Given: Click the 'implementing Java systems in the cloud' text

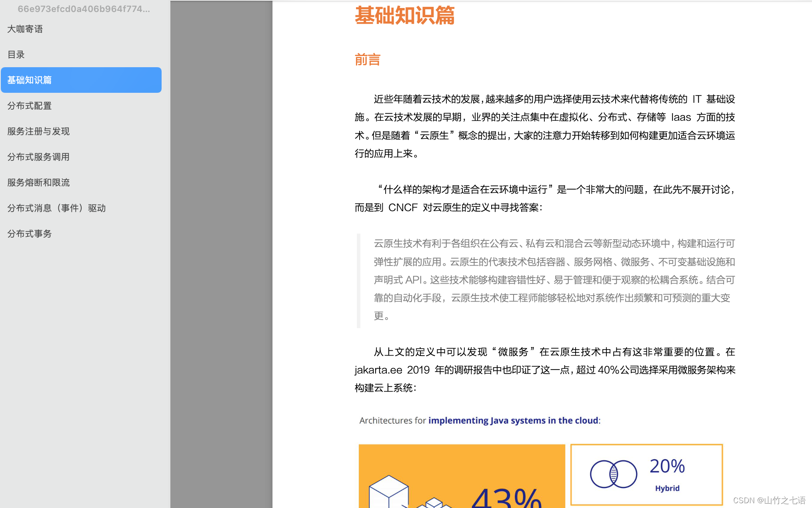Looking at the screenshot, I should pyautogui.click(x=513, y=420).
